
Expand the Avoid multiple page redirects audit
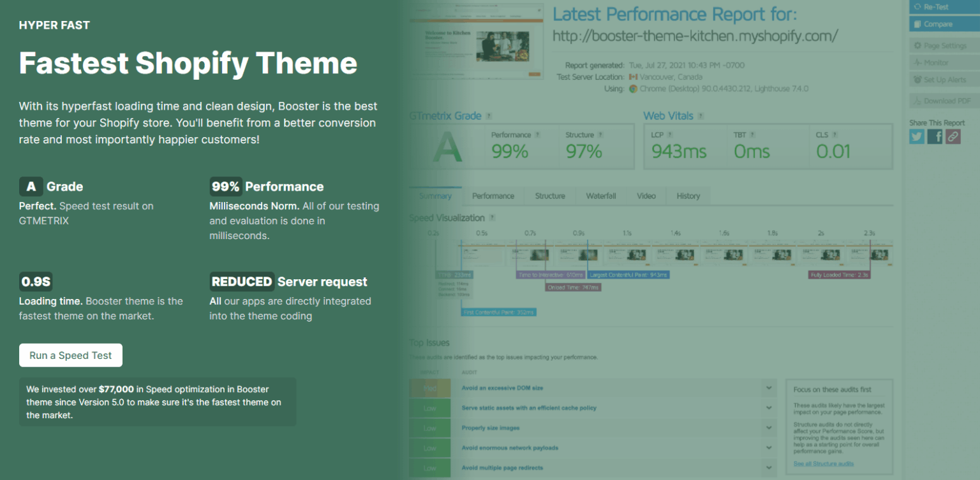768,467
